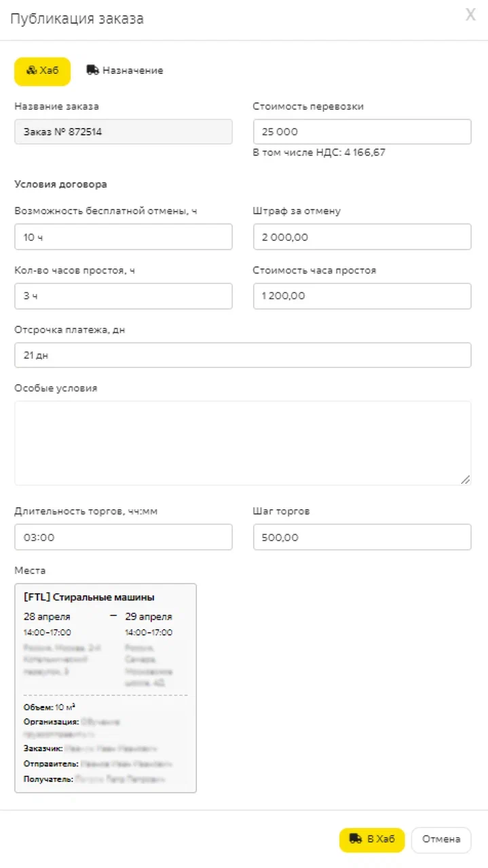Switch to the Хаб tab
The image size is (488, 868).
pyautogui.click(x=42, y=71)
